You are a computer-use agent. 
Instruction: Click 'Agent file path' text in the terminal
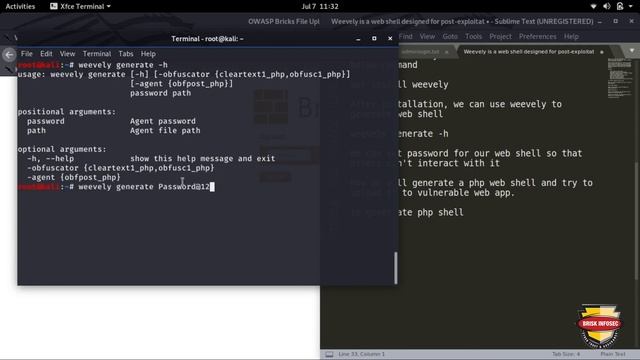point(165,131)
